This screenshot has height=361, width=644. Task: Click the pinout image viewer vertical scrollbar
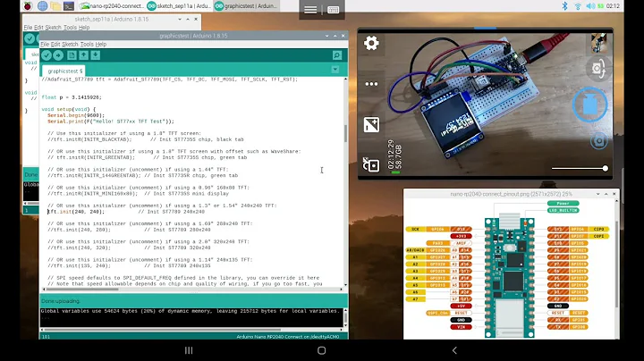tap(616, 263)
